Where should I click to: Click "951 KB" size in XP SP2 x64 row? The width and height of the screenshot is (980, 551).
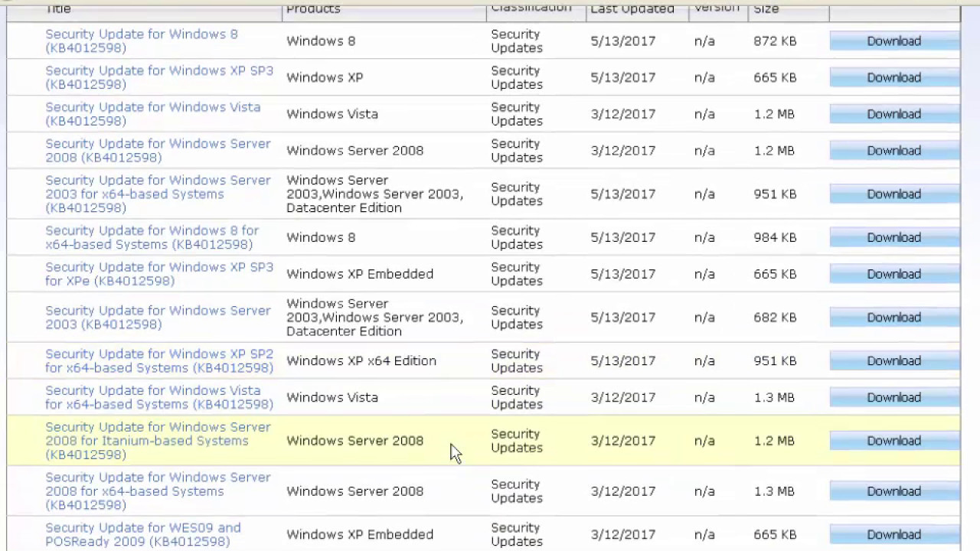(775, 361)
